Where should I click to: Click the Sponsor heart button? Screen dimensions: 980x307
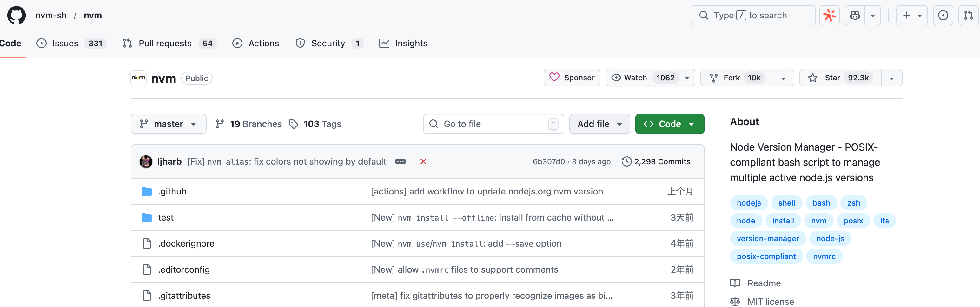[x=572, y=78]
